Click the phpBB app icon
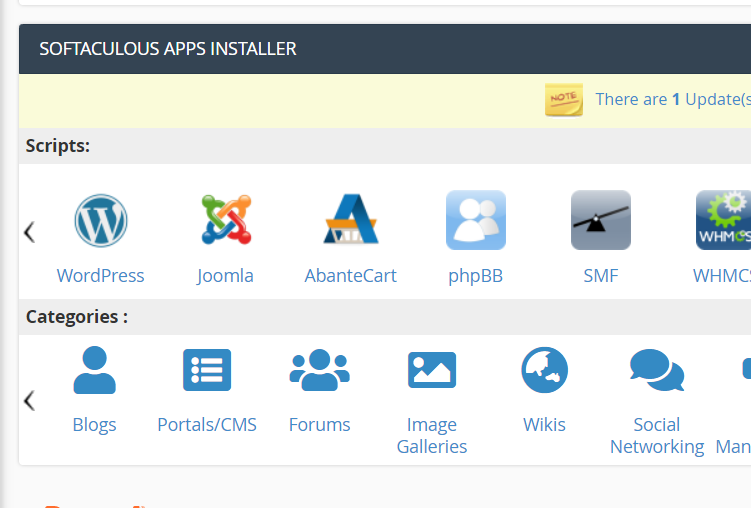The height and width of the screenshot is (508, 751). coord(475,220)
